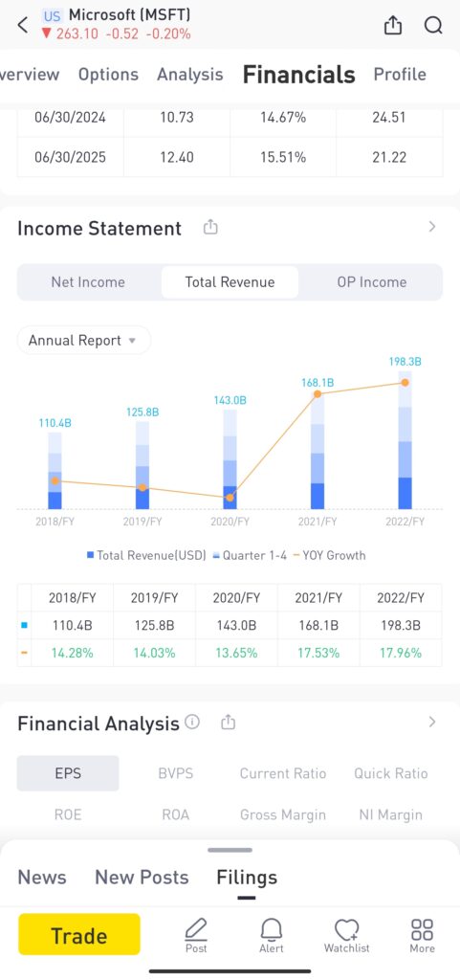
Task: Toggle Quarter 1-4 legend item
Action: [249, 555]
